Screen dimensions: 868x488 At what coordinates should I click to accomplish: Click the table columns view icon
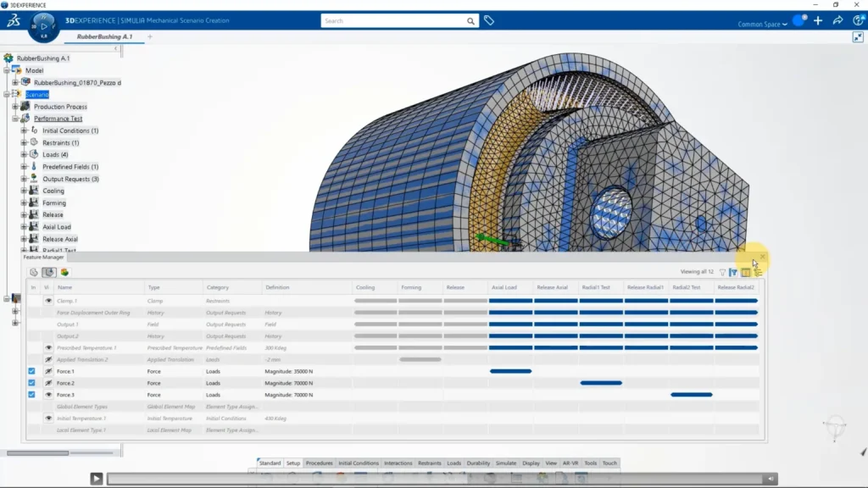[x=746, y=272]
